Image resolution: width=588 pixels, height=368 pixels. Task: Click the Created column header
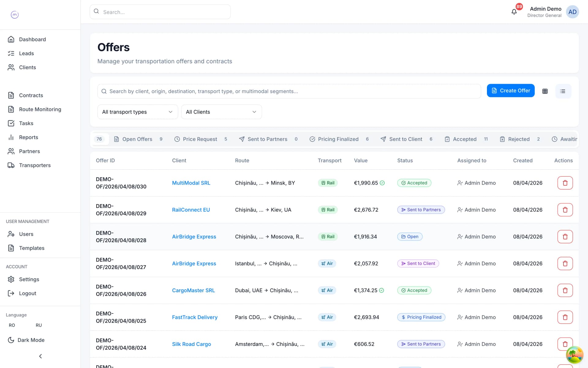523,161
